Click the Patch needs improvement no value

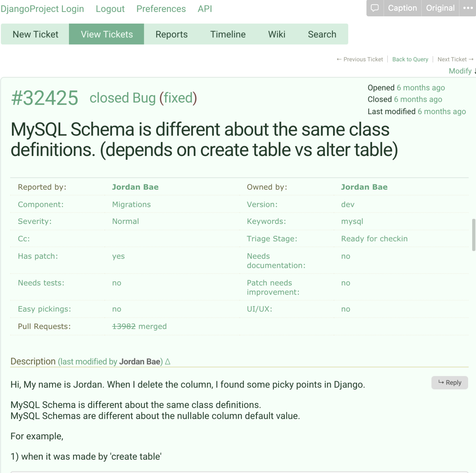[346, 283]
